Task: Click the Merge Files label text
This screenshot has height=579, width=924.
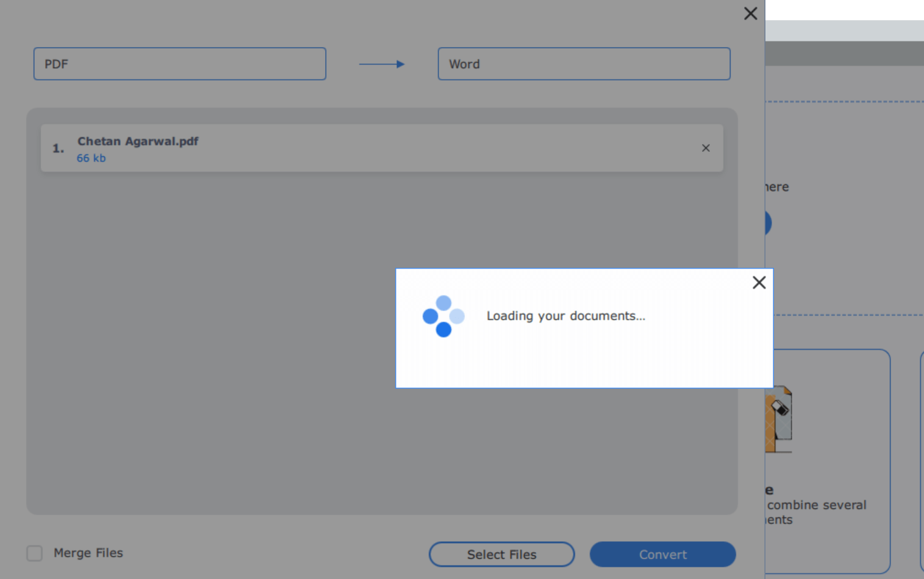Action: click(x=88, y=553)
